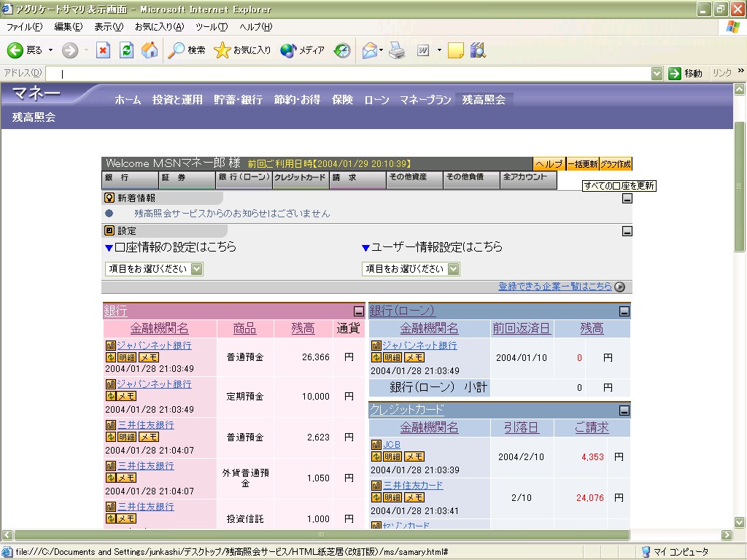This screenshot has width=747, height=560.
Task: Open メモ for Japan Net Bank 定期預金 row
Action: (127, 396)
